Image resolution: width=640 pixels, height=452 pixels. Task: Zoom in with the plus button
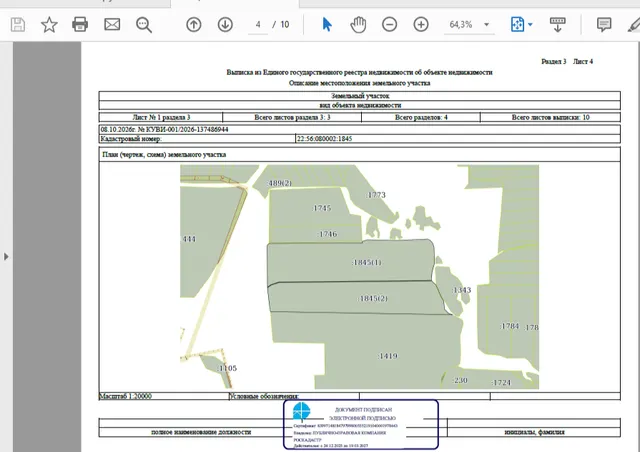coord(421,24)
